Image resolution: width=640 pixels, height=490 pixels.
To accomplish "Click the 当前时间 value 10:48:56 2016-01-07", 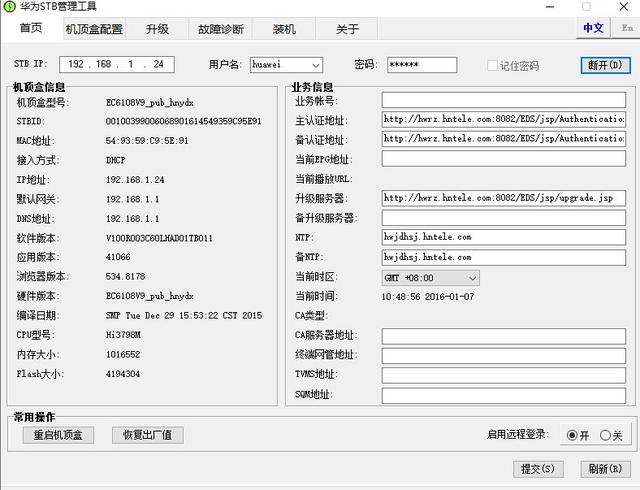I will tap(428, 297).
